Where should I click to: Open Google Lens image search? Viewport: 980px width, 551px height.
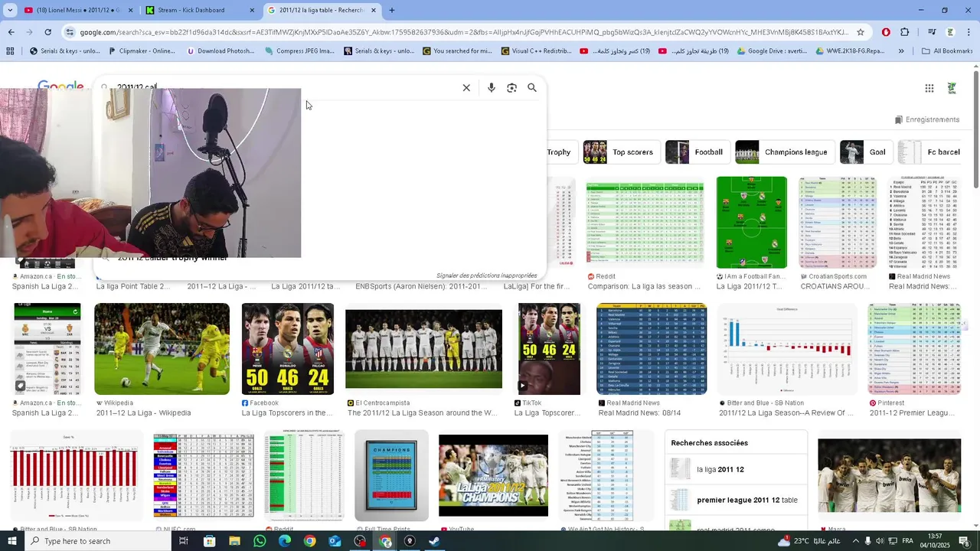[x=511, y=88]
